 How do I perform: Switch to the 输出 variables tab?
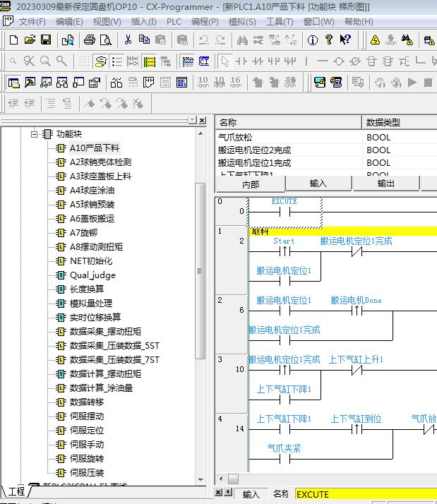tap(386, 184)
